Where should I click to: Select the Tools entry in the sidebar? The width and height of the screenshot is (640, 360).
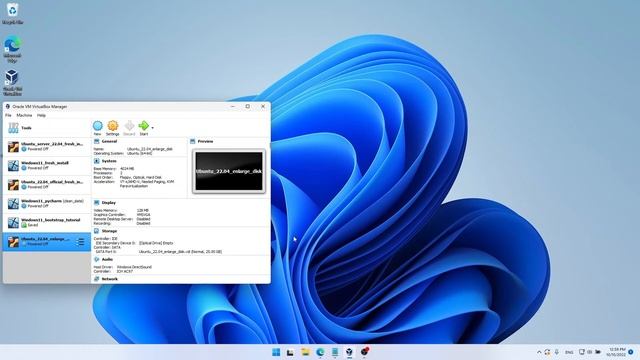(x=47, y=128)
